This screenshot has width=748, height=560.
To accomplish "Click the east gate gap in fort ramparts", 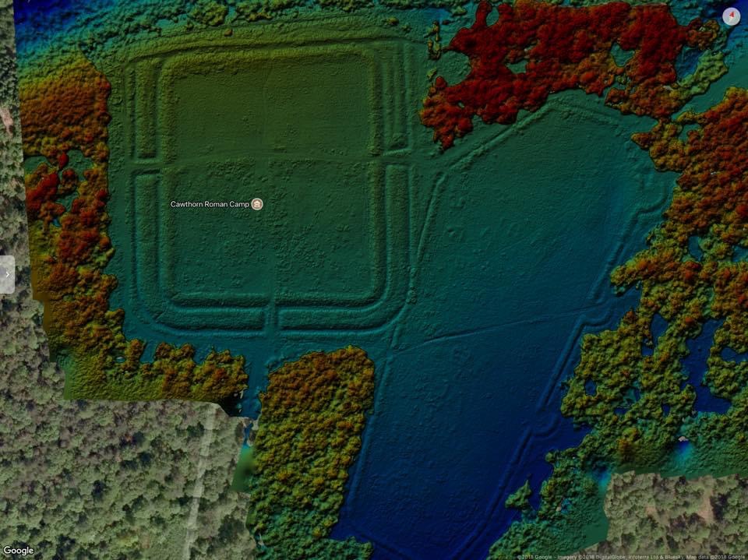I will 396,157.
